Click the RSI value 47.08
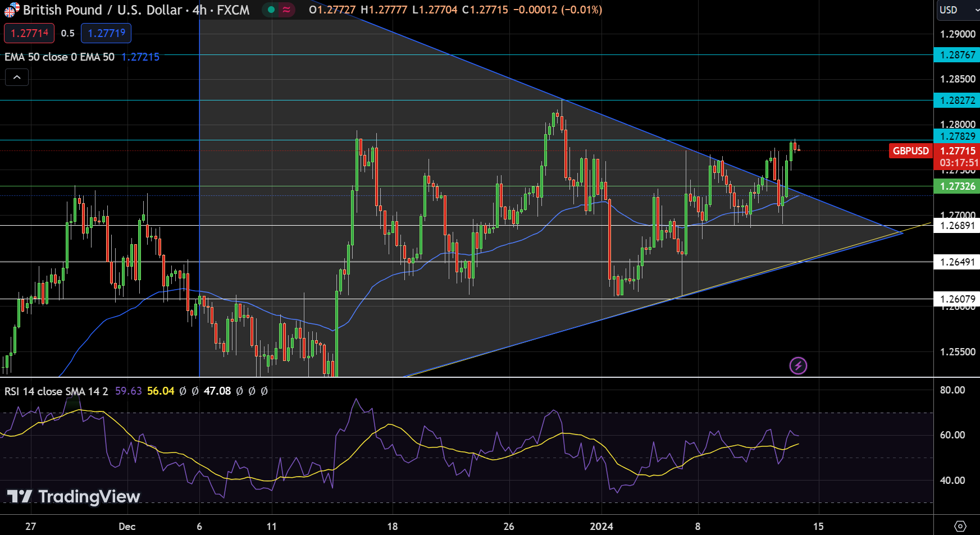980x535 pixels. 217,391
